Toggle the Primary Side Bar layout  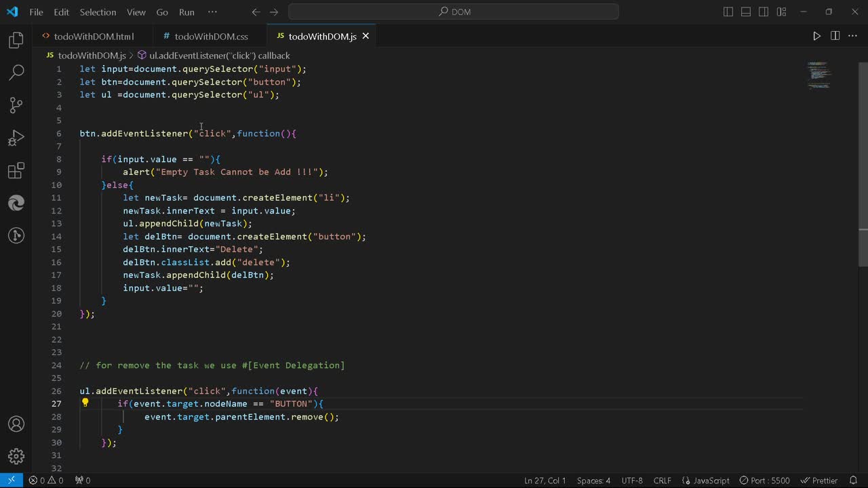pyautogui.click(x=728, y=12)
